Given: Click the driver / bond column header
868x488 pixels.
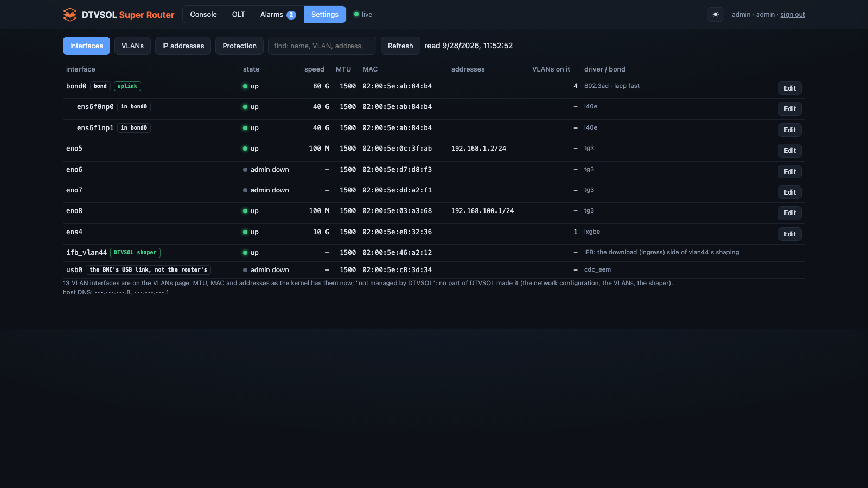Looking at the screenshot, I should point(605,69).
